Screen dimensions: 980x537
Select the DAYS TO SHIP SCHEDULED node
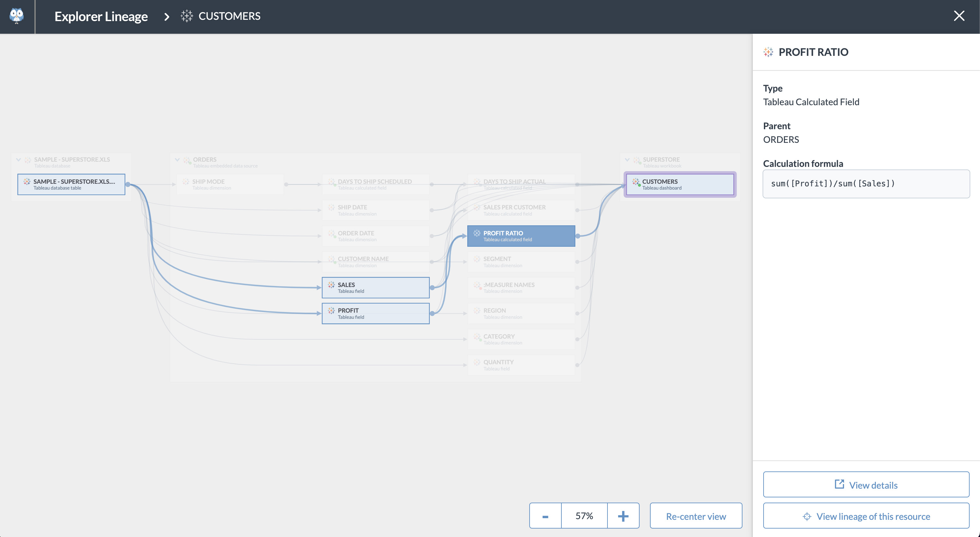375,185
